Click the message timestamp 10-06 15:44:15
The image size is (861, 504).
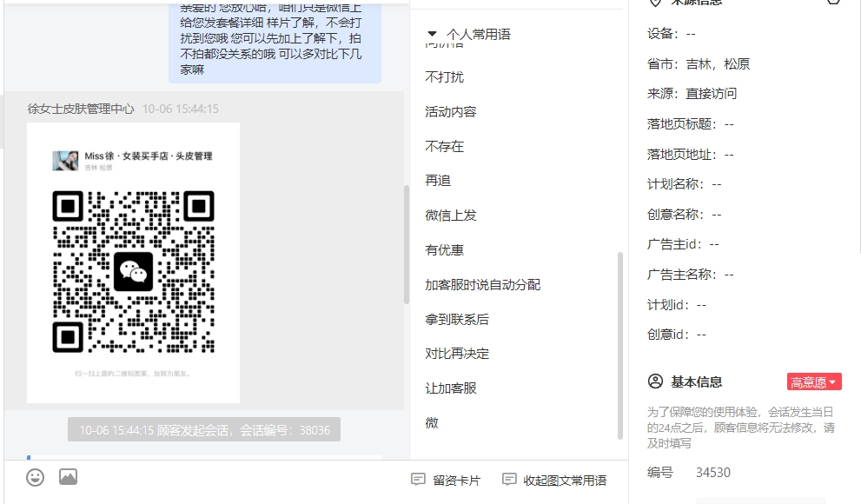click(x=180, y=109)
